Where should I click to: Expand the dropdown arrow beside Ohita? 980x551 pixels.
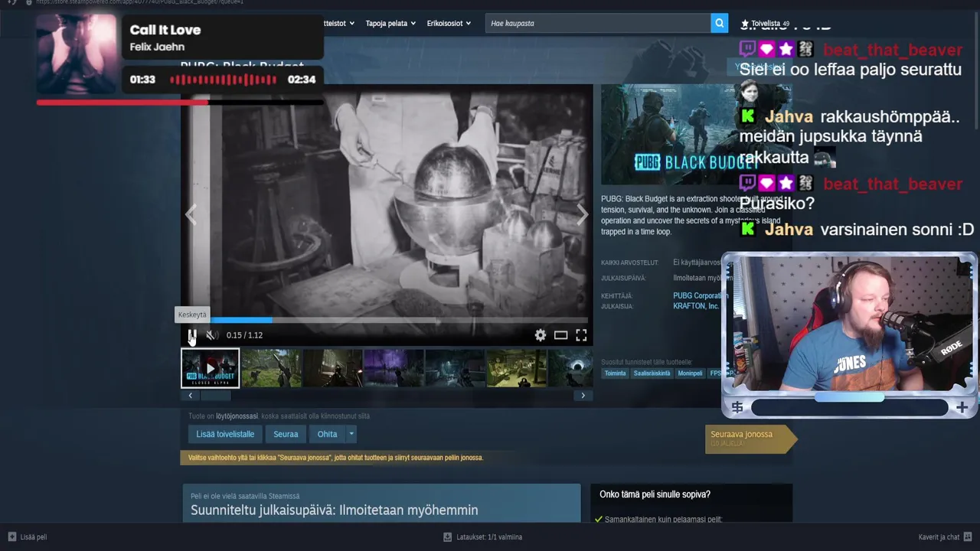point(351,434)
